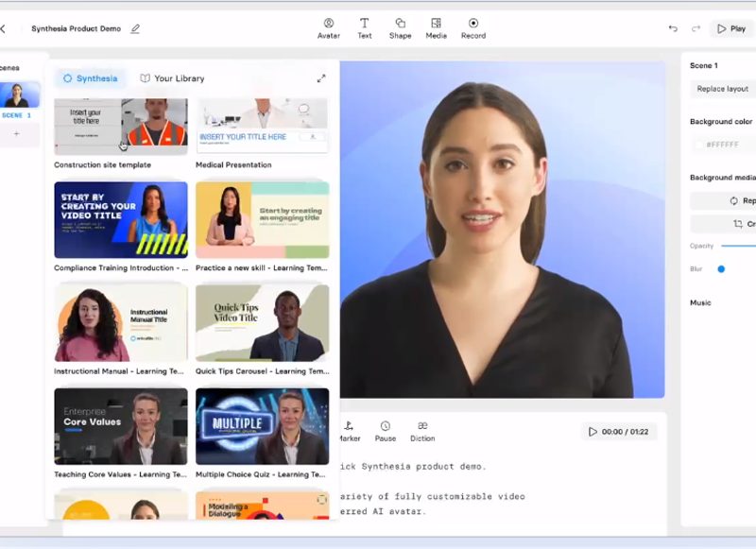756x549 pixels.
Task: Choose the Compliance Training Introduction template
Action: (121, 220)
